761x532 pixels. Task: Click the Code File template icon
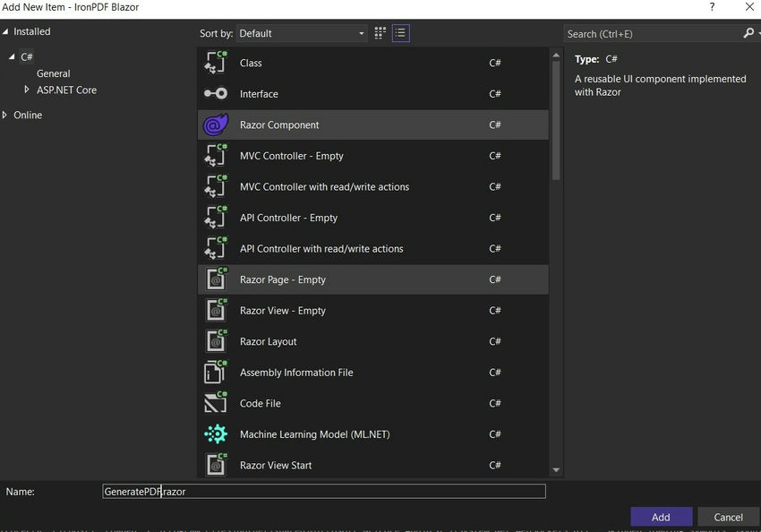coord(216,403)
